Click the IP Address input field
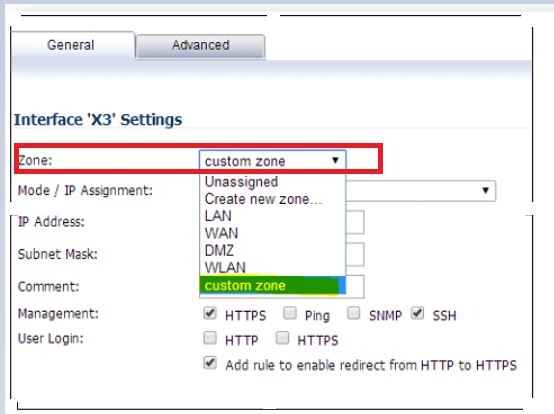 tap(354, 222)
